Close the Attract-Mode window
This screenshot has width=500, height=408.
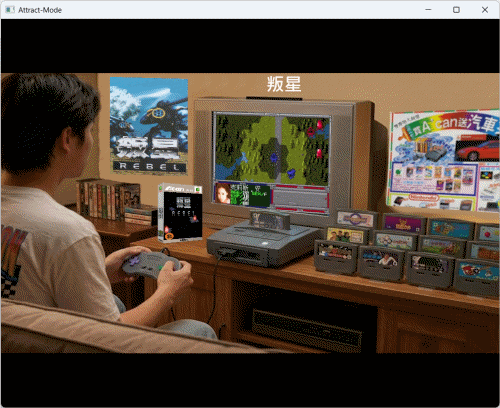485,10
